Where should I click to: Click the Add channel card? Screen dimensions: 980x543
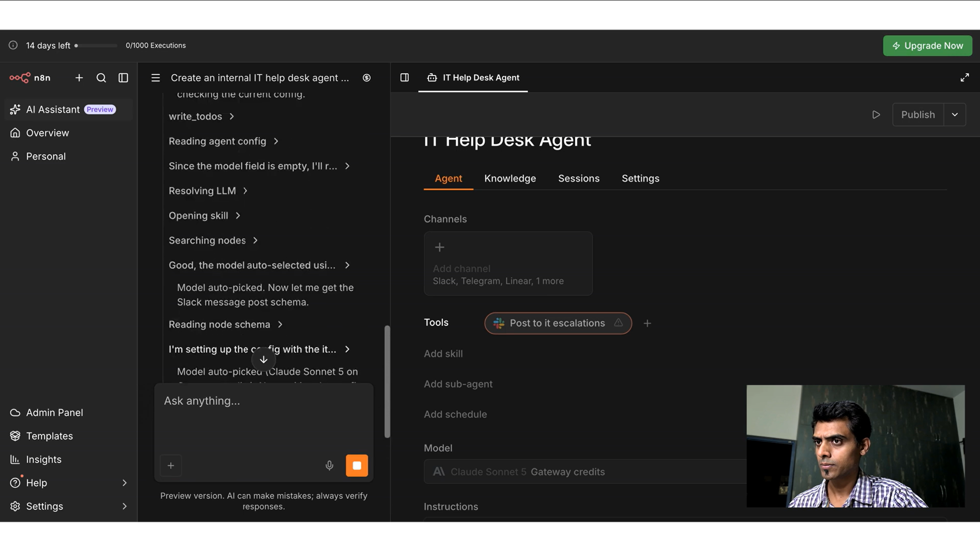pyautogui.click(x=508, y=264)
